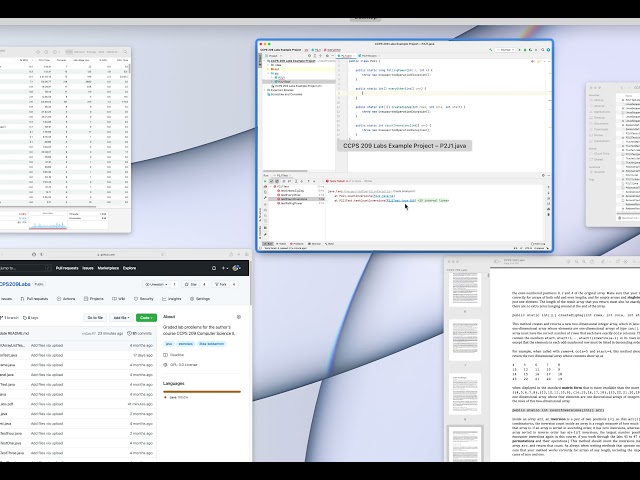The image size is (640, 480).
Task: Select Scratches and Consoles in project tree
Action: [x=284, y=94]
